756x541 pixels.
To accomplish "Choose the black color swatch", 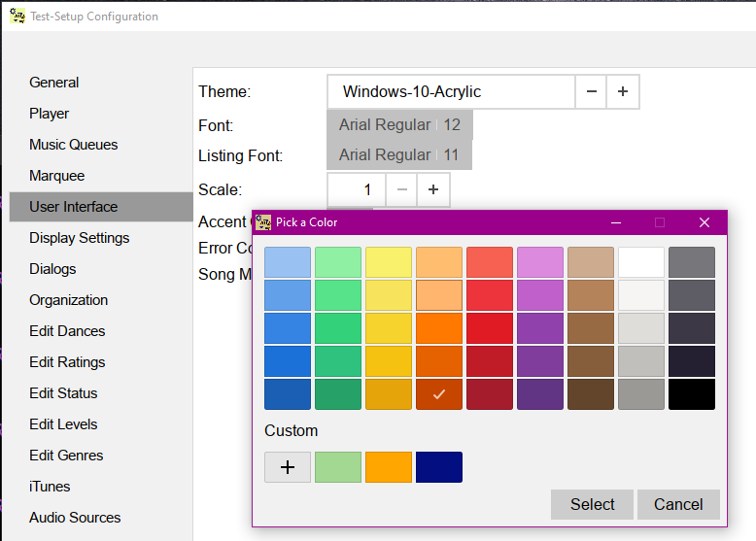I will coord(691,394).
